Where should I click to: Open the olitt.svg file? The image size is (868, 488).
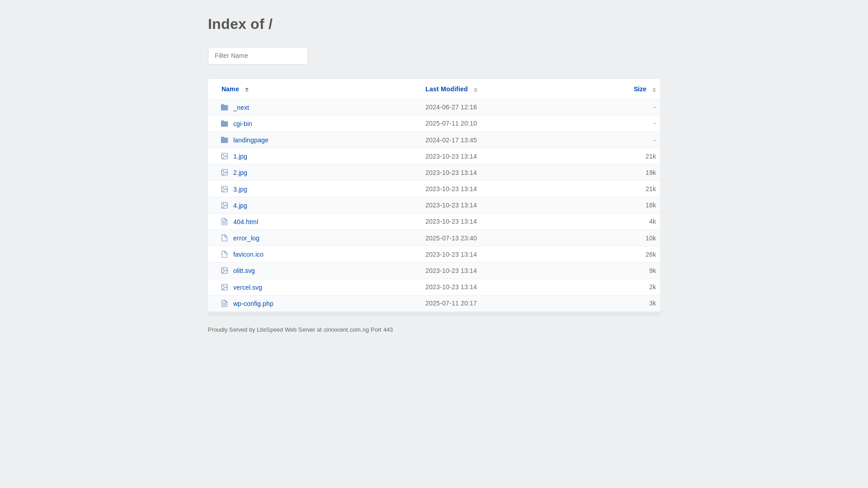[244, 271]
